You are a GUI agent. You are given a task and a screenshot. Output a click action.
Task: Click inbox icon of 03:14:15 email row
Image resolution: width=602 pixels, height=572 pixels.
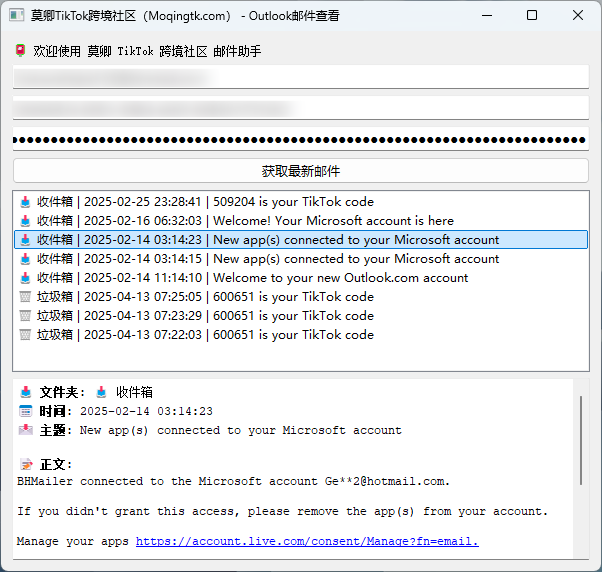point(25,259)
